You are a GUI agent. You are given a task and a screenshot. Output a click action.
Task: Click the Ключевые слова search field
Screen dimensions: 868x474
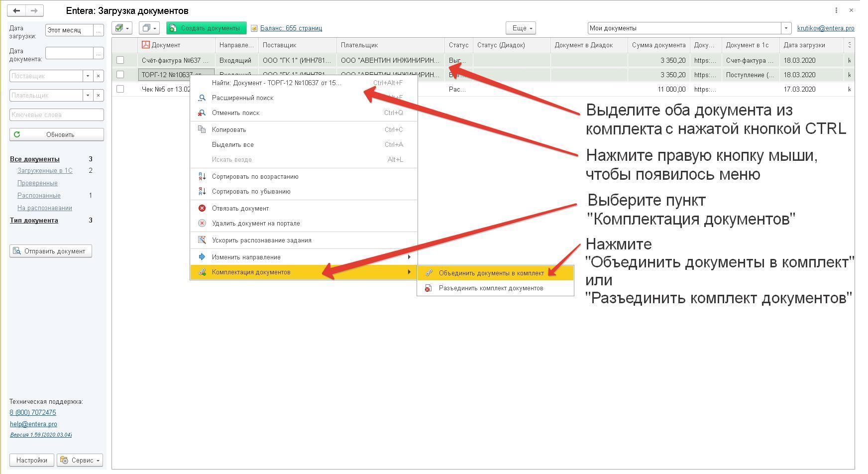[x=57, y=115]
